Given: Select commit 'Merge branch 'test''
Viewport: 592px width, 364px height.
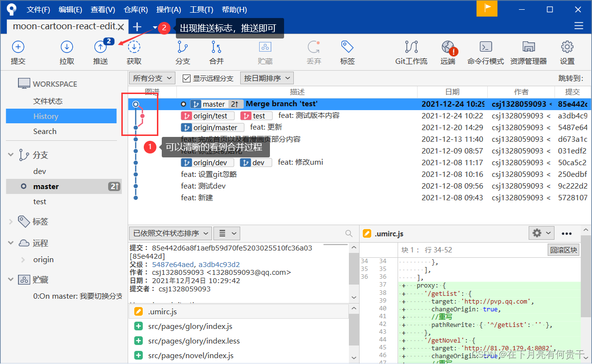Looking at the screenshot, I should click(360, 104).
